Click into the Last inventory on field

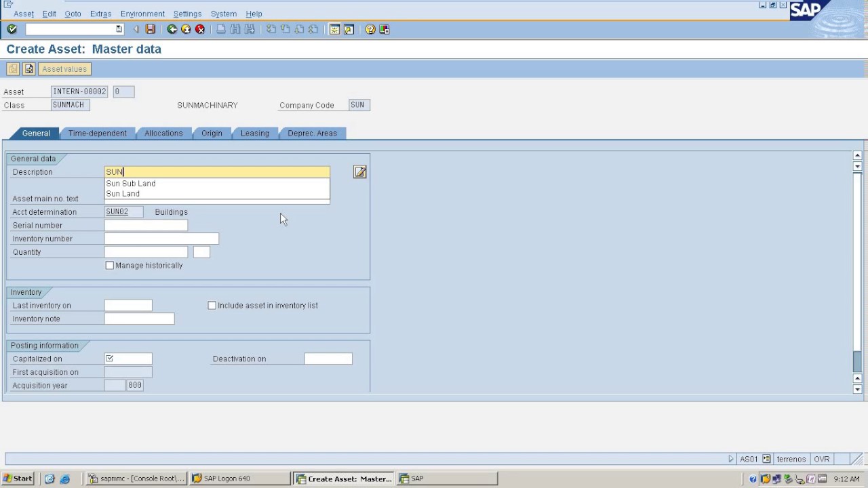point(128,306)
